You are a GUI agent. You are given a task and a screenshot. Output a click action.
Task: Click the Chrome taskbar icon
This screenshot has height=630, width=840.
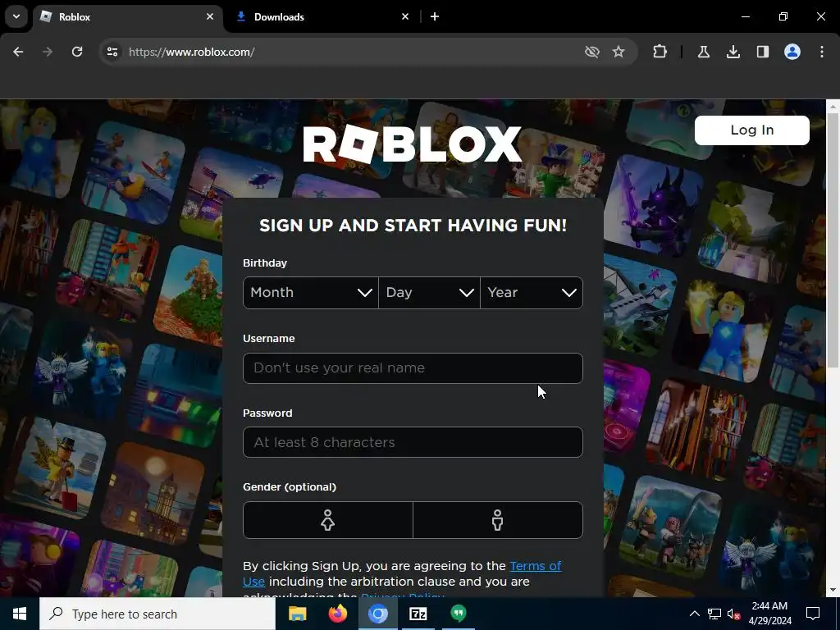coord(377,614)
